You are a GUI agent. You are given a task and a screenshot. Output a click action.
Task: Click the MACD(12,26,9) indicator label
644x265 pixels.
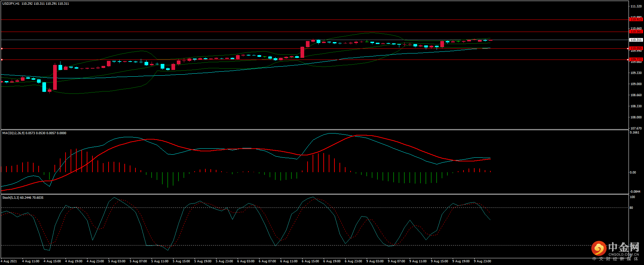(x=13, y=133)
